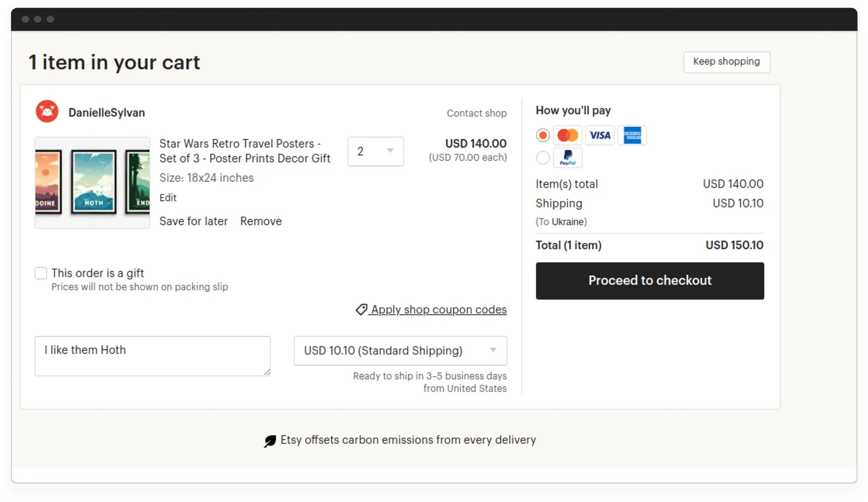The width and height of the screenshot is (868, 502).
Task: Click the Keep shopping button
Action: click(727, 62)
